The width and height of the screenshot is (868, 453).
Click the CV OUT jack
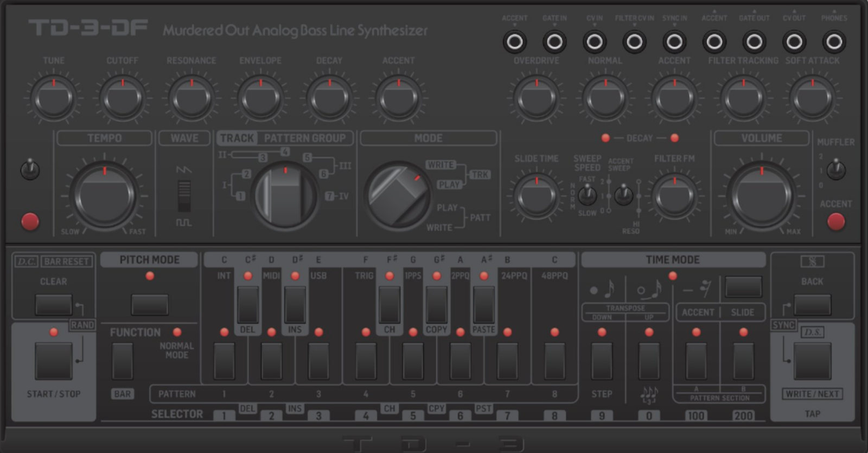tap(794, 42)
